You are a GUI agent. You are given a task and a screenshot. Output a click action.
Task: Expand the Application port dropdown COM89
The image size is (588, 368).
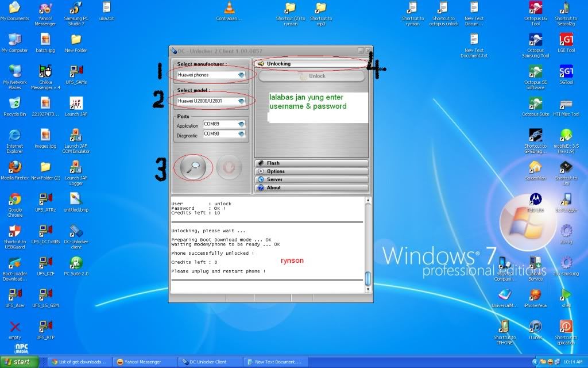tap(224, 124)
